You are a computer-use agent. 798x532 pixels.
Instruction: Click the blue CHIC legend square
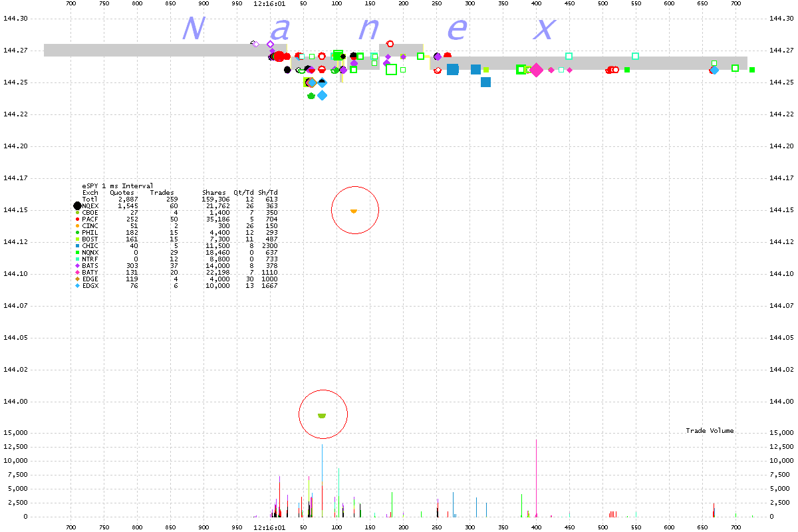[78, 245]
